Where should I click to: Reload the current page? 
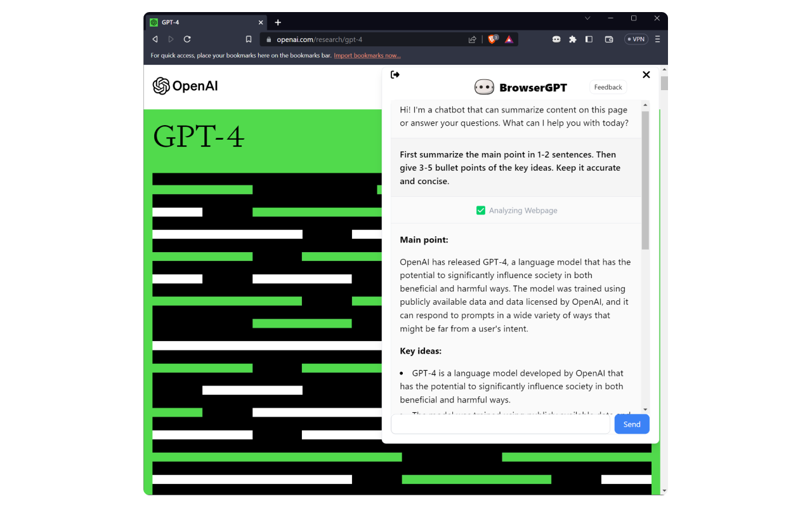[187, 39]
